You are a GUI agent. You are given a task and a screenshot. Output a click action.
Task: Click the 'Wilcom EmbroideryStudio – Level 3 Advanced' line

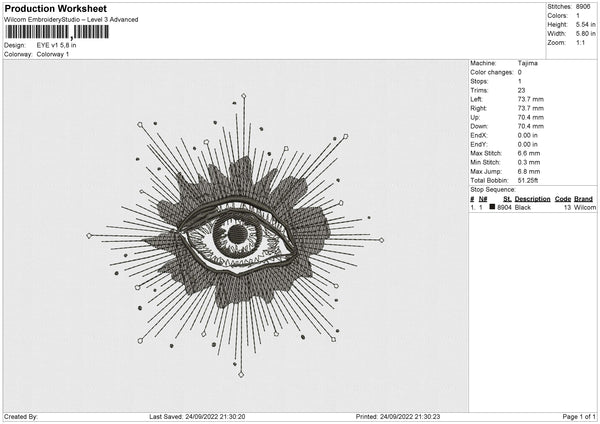[71, 20]
